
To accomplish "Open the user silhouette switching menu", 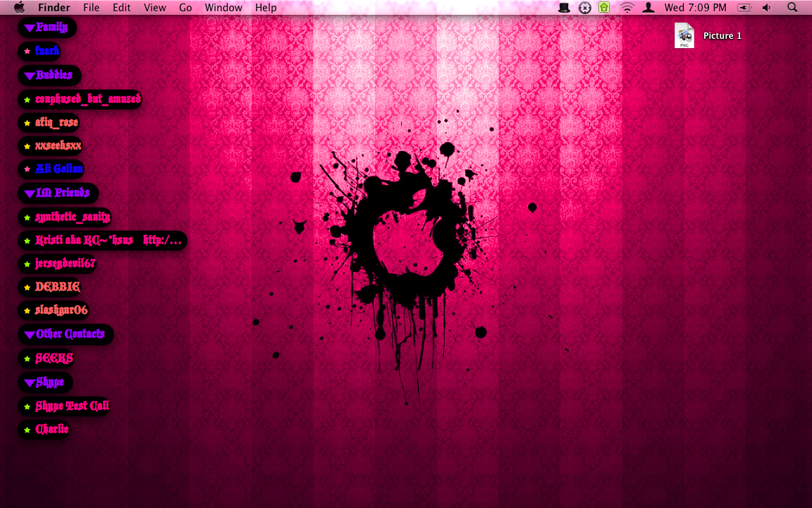I will tap(648, 7).
